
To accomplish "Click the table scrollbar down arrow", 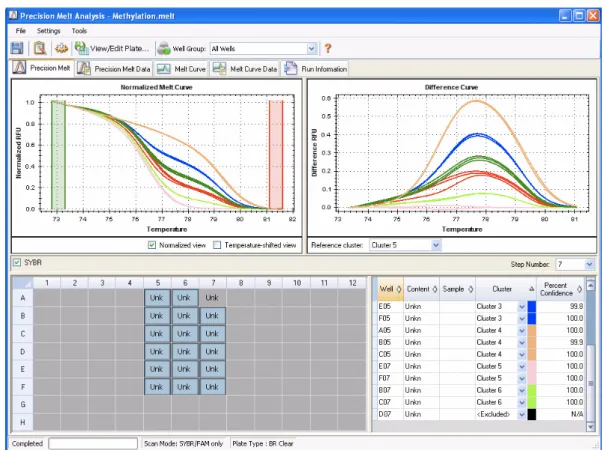I will coord(590,426).
